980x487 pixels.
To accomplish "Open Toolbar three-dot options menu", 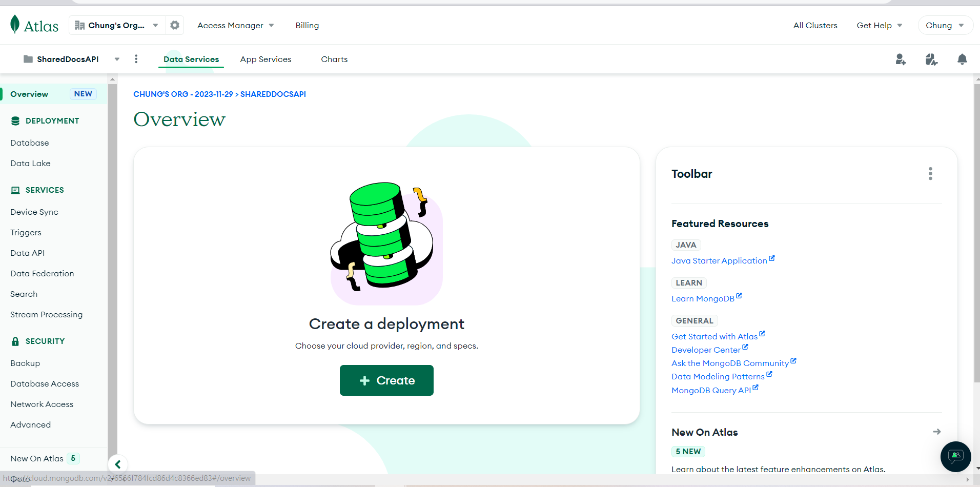I will 930,174.
